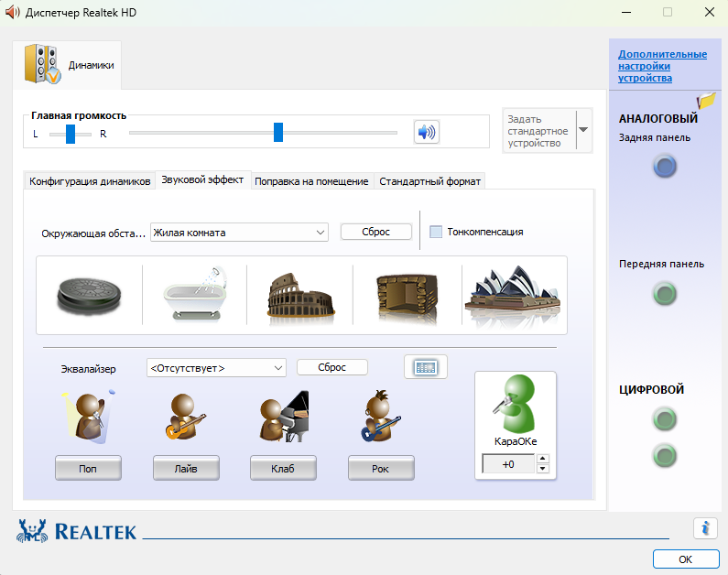728x575 pixels.
Task: Click Сброс next to environment dropdown
Action: [x=376, y=232]
